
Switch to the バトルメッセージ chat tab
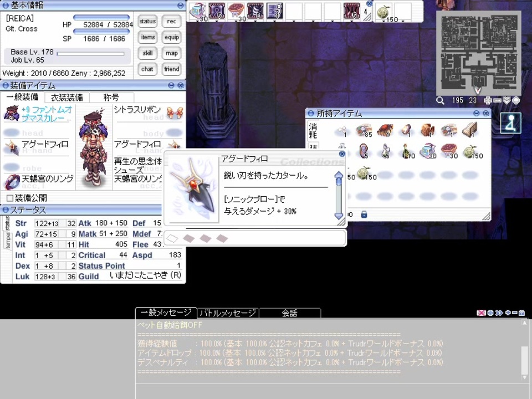pos(228,313)
